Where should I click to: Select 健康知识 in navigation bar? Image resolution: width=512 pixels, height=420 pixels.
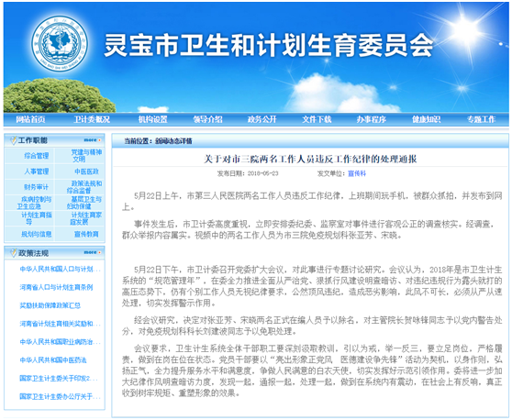(x=427, y=119)
